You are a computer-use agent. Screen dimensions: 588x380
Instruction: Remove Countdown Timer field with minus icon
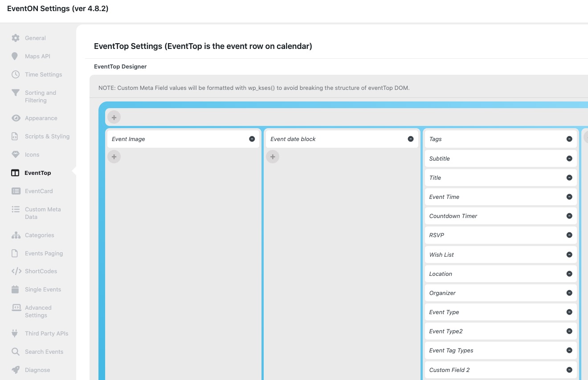point(569,216)
